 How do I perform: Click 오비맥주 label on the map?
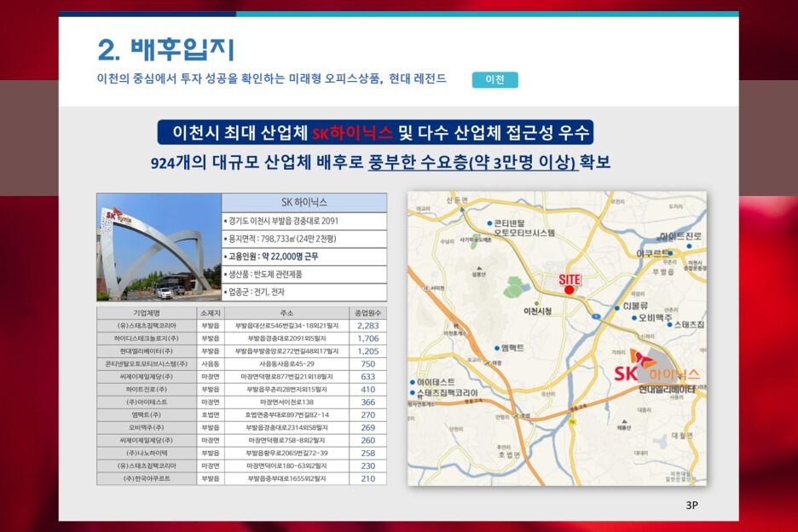[x=655, y=318]
